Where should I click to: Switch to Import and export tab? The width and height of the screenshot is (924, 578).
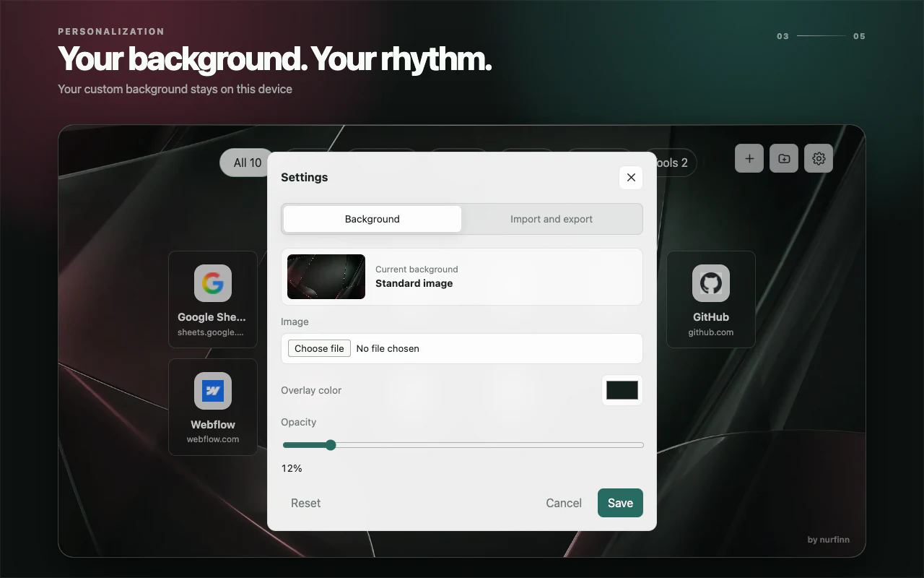[552, 219]
